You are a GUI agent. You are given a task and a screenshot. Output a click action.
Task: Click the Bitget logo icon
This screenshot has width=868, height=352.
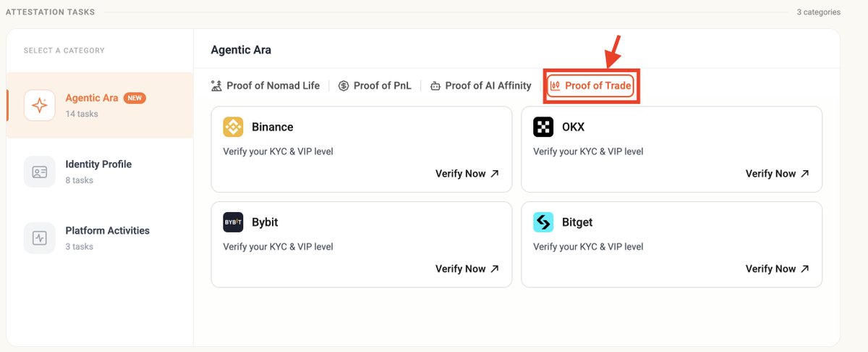pos(543,222)
